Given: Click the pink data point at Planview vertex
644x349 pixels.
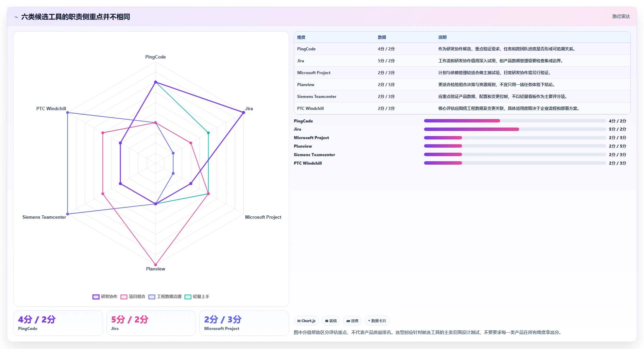Looking at the screenshot, I should click(x=156, y=265).
